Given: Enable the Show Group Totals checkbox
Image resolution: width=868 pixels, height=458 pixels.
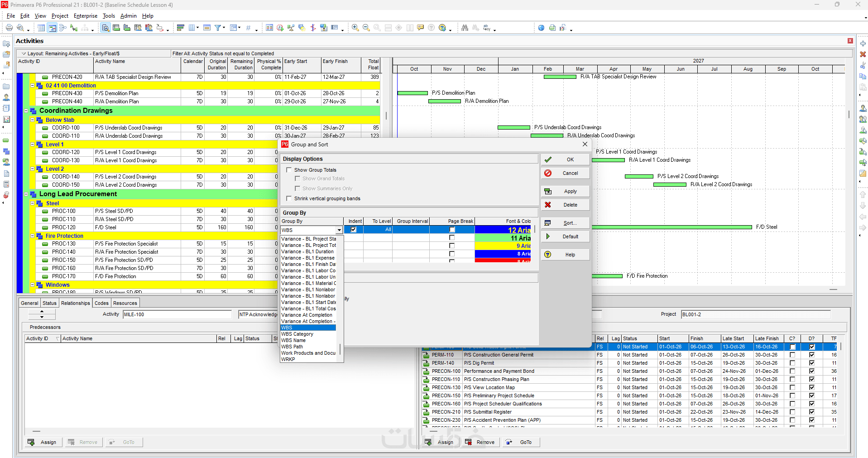Looking at the screenshot, I should coord(289,170).
